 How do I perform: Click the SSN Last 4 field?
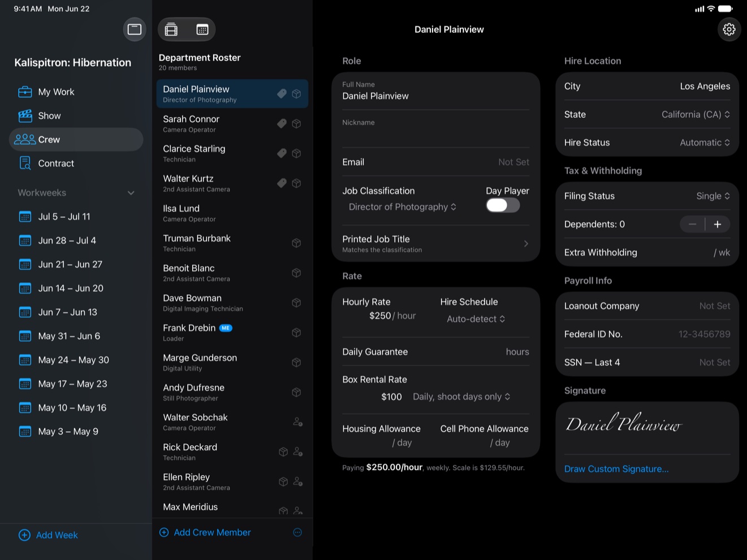coord(647,362)
